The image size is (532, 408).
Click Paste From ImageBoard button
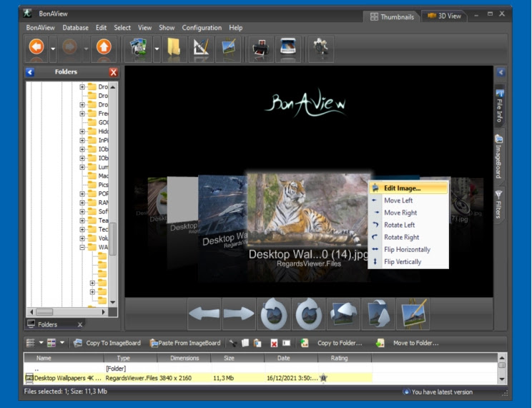184,343
